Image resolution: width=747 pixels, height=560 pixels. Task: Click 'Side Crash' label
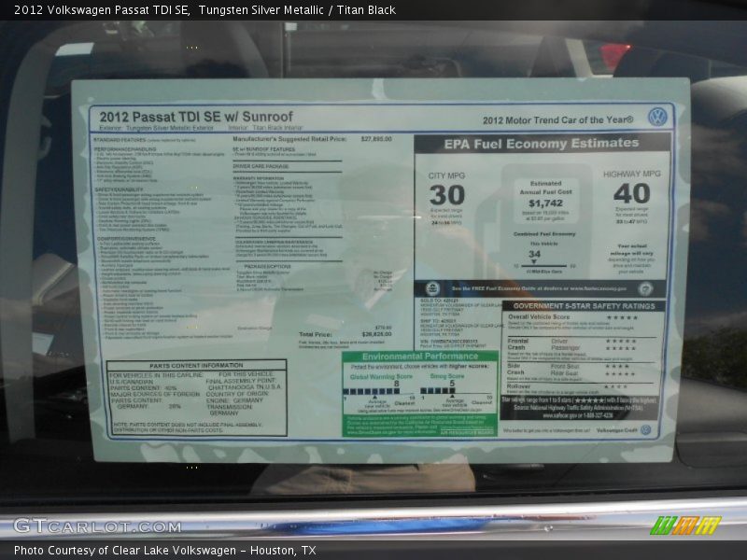515,369
